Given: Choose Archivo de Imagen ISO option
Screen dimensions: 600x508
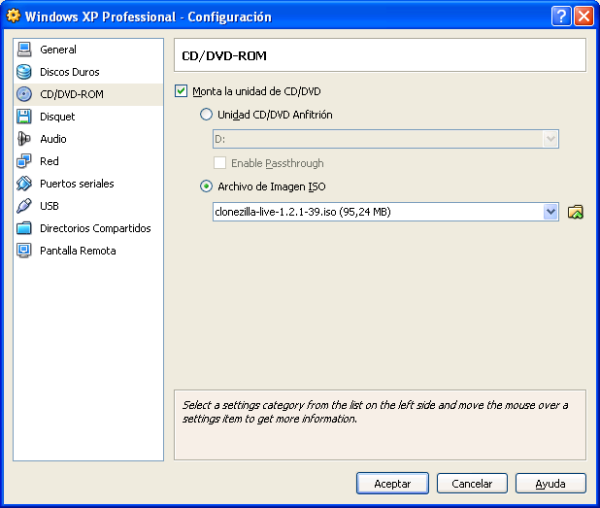Looking at the screenshot, I should point(207,186).
